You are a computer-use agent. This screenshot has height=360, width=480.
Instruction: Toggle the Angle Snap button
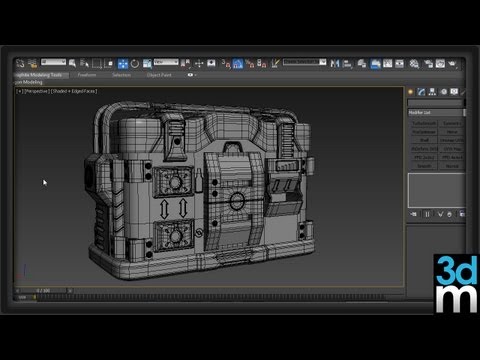238,63
